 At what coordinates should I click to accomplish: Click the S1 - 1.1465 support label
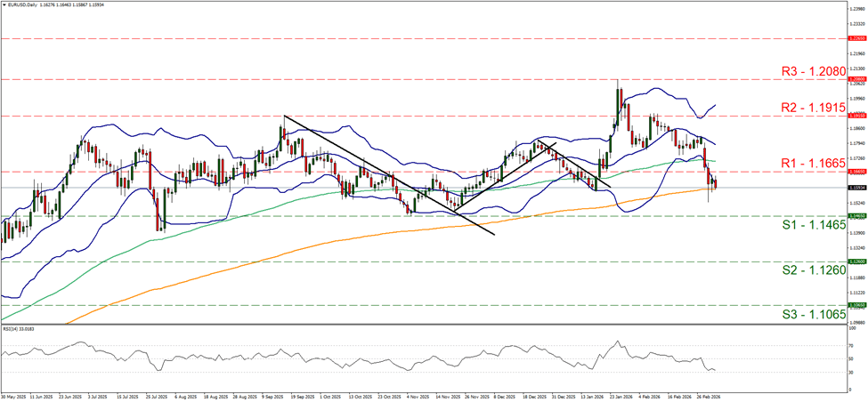814,225
